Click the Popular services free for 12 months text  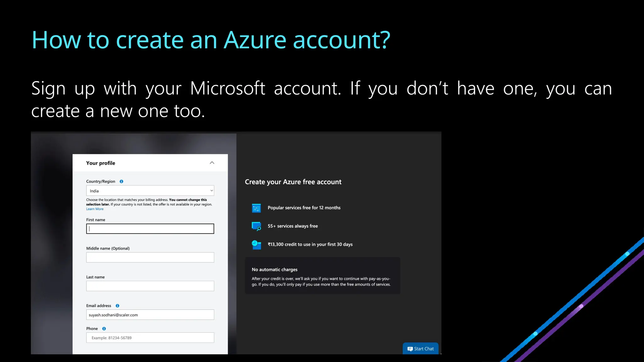point(304,208)
